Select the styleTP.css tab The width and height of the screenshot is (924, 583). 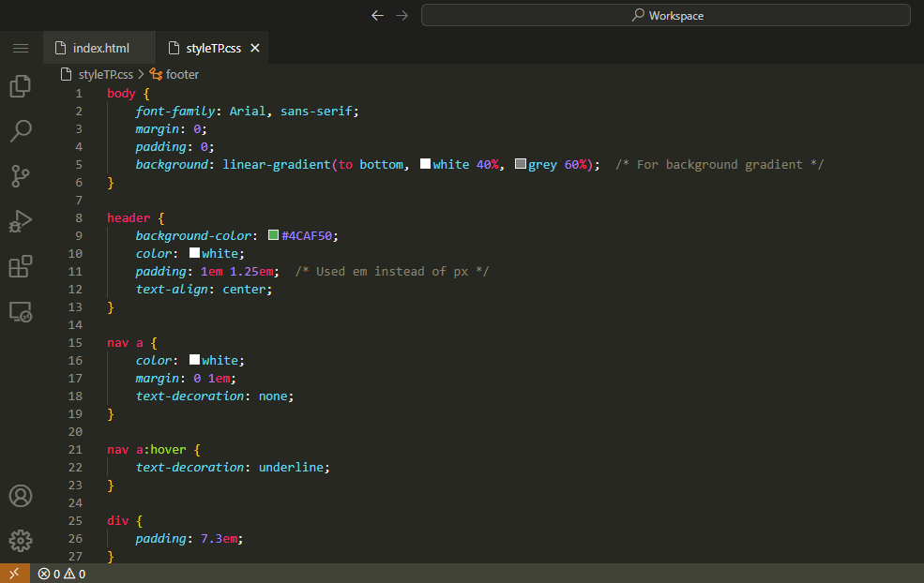click(212, 48)
